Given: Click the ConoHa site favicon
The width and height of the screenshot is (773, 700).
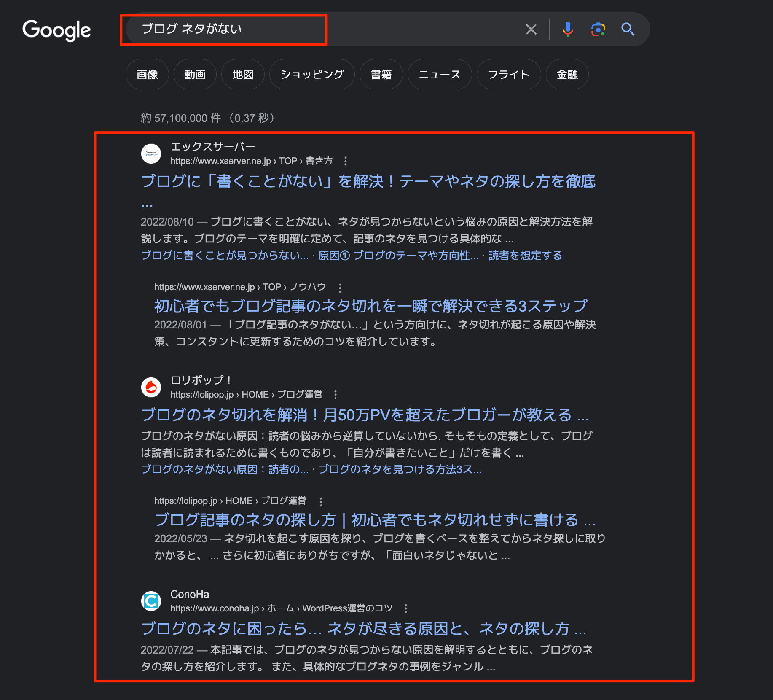Looking at the screenshot, I should pyautogui.click(x=151, y=601).
